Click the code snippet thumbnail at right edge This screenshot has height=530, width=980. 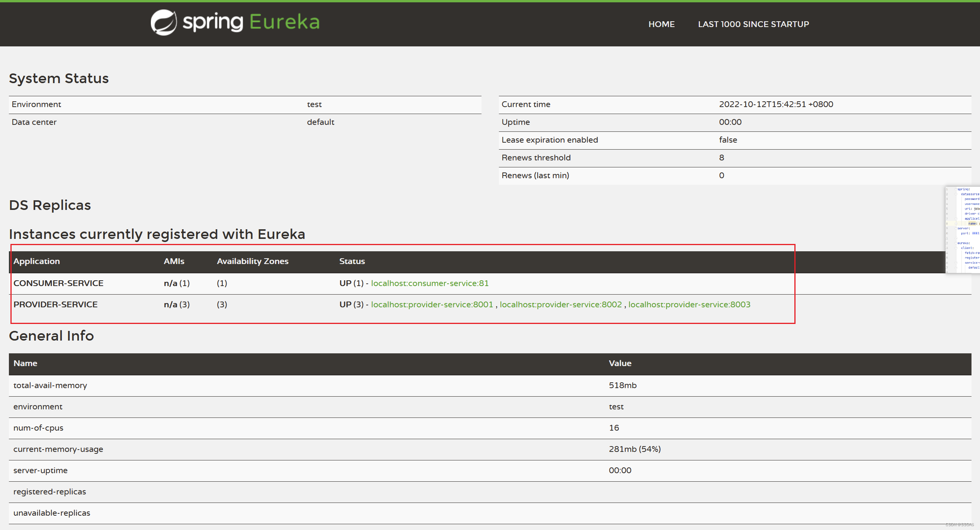click(x=963, y=230)
